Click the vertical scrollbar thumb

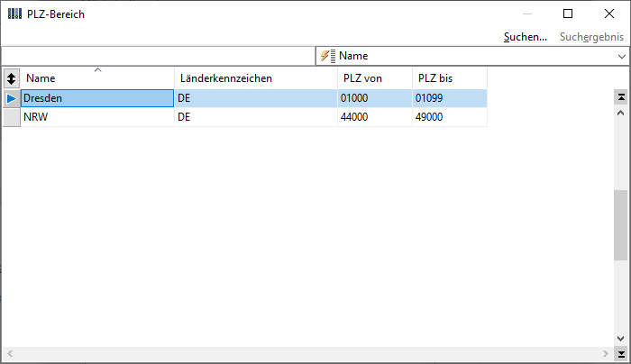click(x=620, y=225)
